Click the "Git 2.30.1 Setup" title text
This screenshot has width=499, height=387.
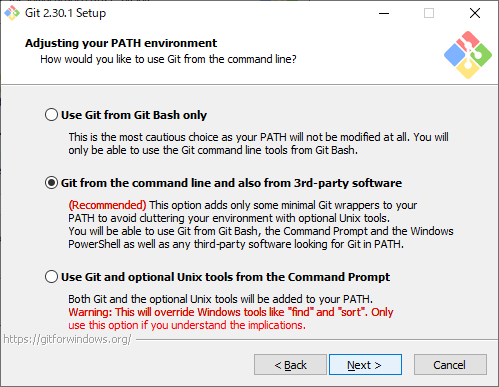click(x=65, y=13)
